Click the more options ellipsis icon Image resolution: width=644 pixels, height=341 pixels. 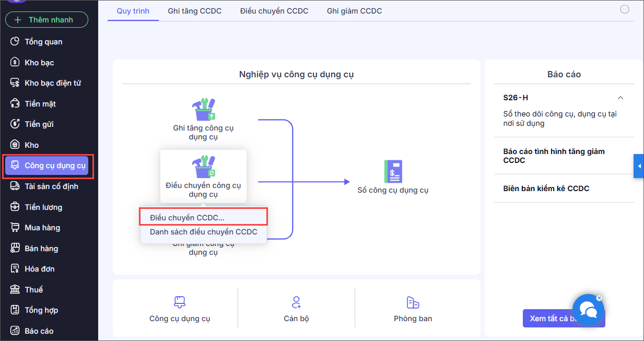click(x=625, y=9)
